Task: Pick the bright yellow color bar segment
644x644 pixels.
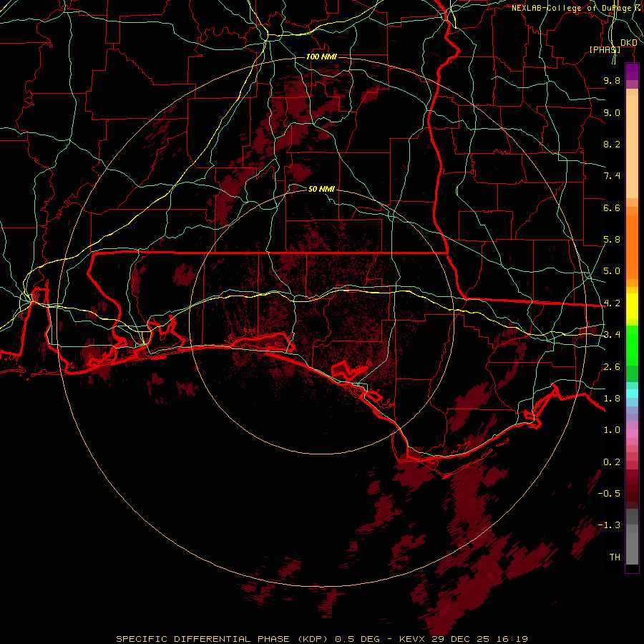Action: point(632,306)
